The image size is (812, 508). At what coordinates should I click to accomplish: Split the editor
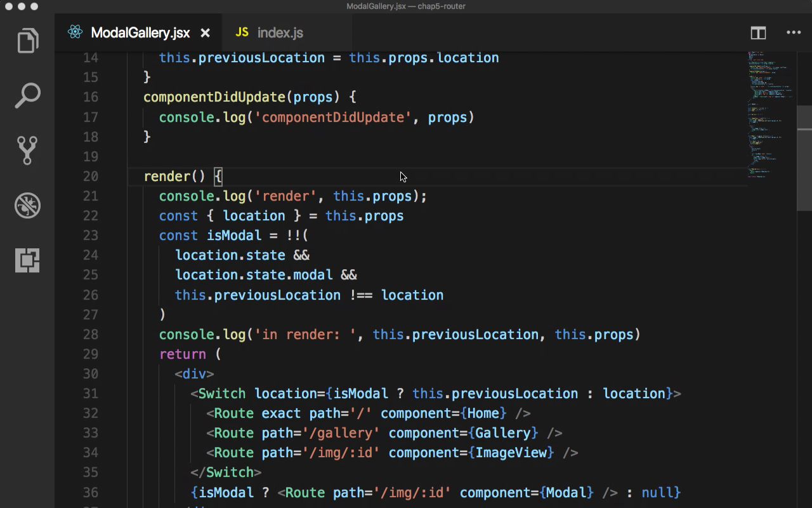click(x=758, y=33)
